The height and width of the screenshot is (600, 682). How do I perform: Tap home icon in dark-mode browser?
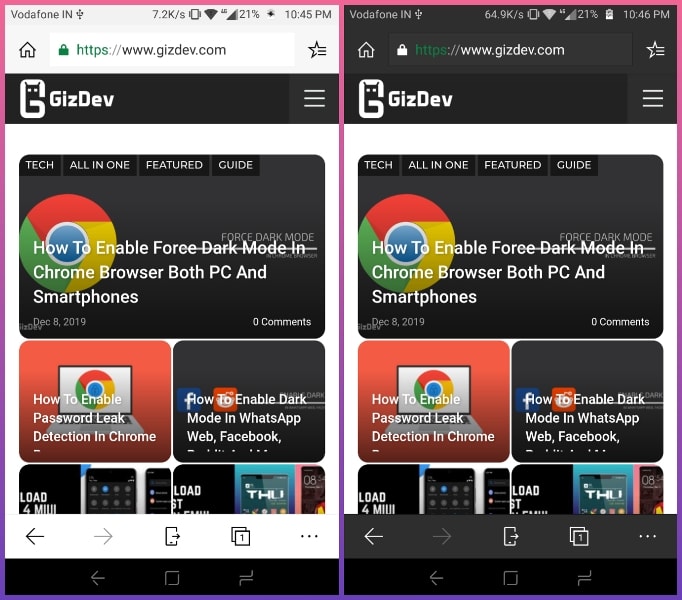(x=366, y=50)
